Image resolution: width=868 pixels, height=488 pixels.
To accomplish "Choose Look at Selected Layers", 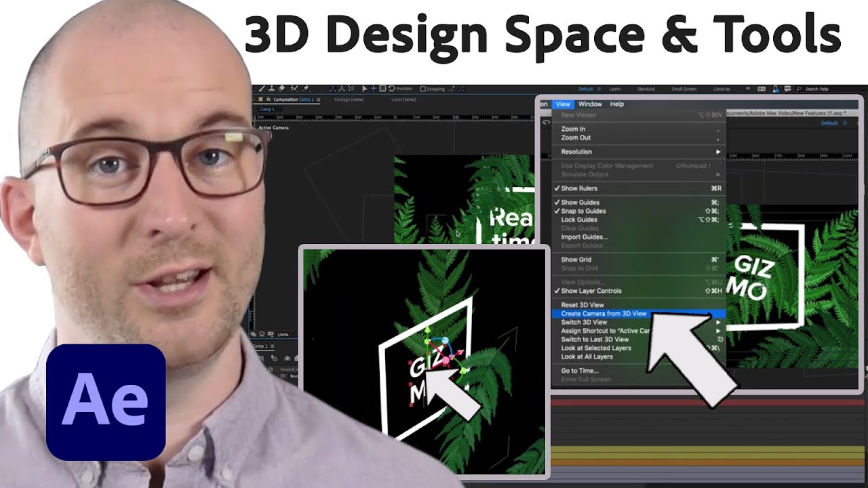I will coord(639,348).
